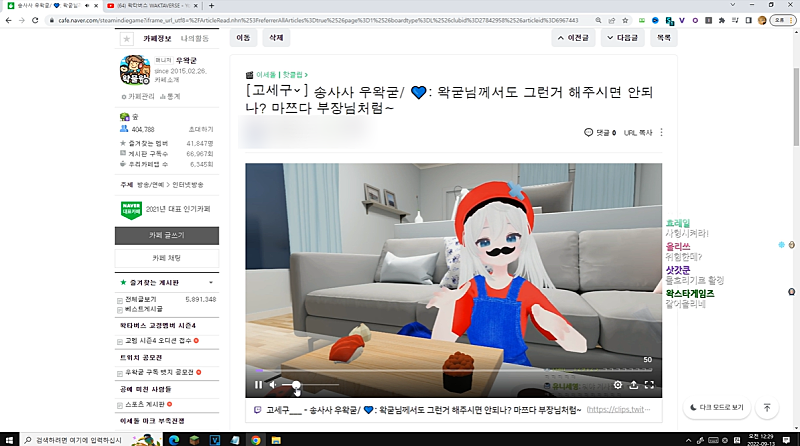The height and width of the screenshot is (446, 800).
Task: Click the favorite star icon beside 카페정보
Action: click(x=126, y=39)
